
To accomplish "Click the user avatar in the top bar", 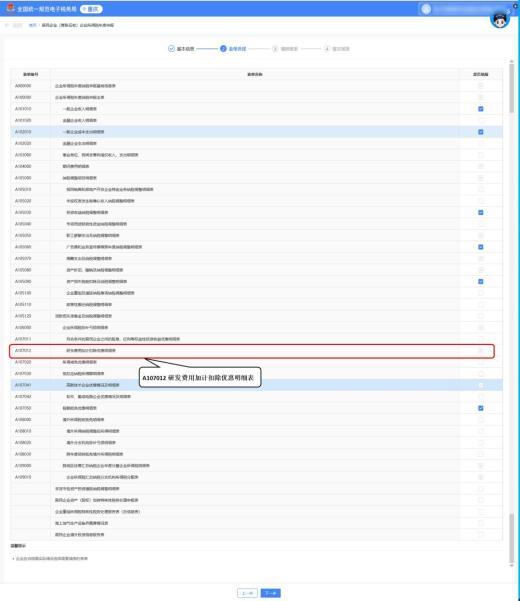I will click(426, 9).
